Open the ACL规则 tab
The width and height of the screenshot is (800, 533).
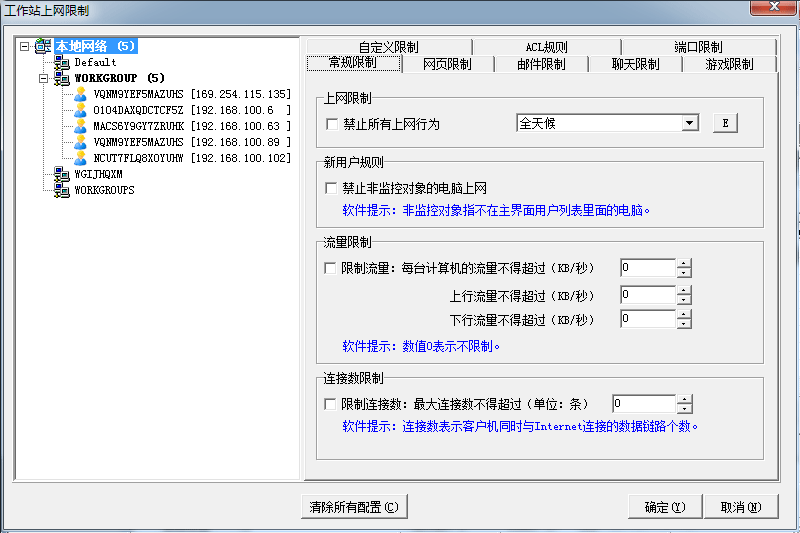pos(546,47)
